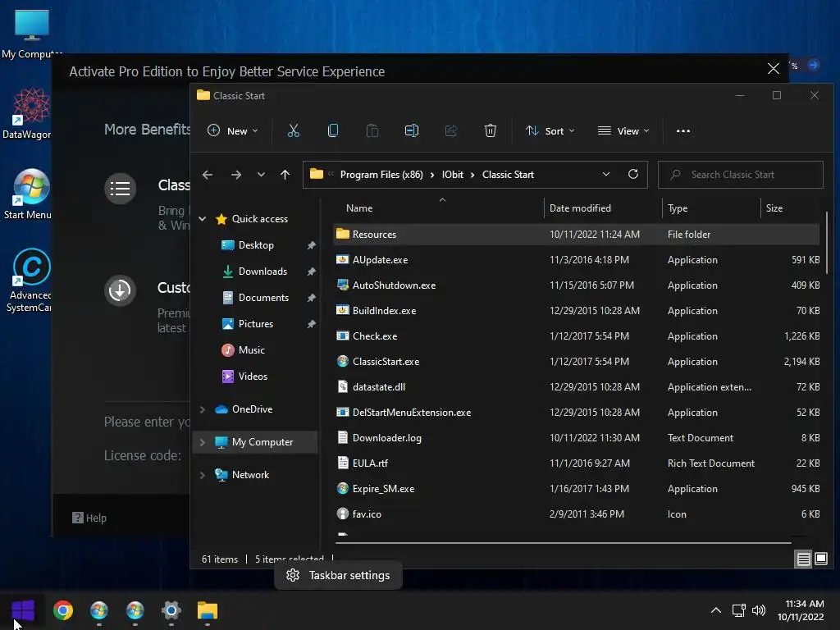Click Program Files (x86) breadcrumb
840x630 pixels.
(381, 175)
